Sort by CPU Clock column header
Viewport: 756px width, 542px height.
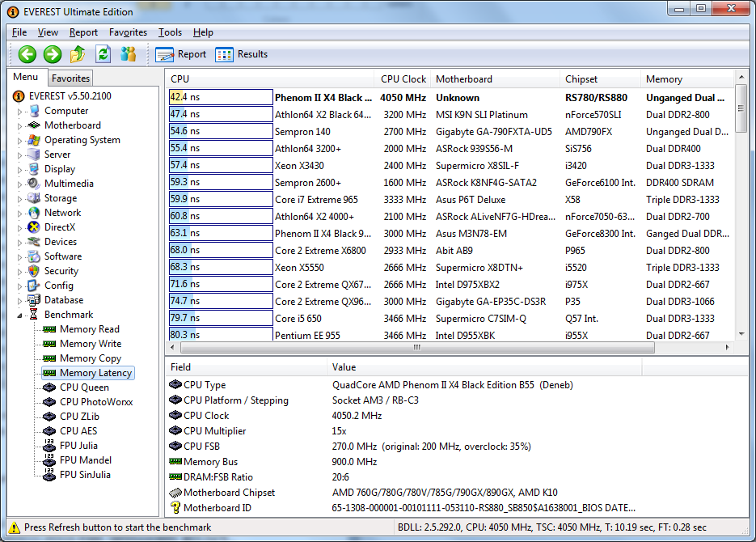[x=403, y=79]
